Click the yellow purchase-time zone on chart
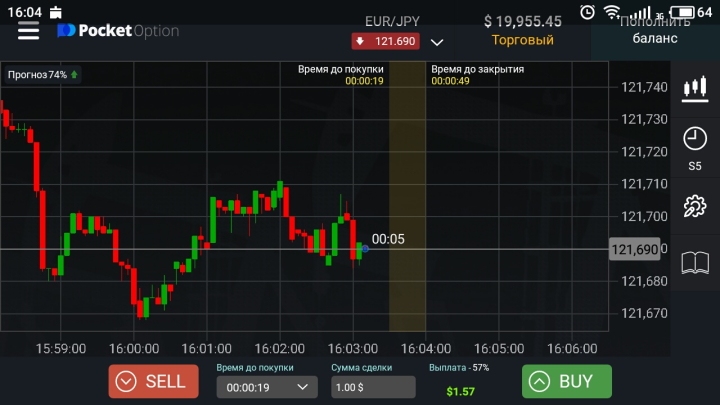The height and width of the screenshot is (405, 720). (407, 200)
